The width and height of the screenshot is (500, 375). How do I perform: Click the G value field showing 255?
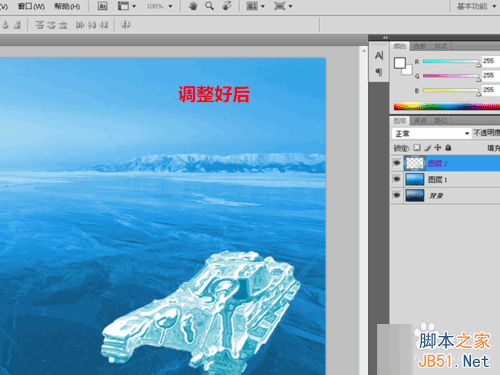point(491,76)
